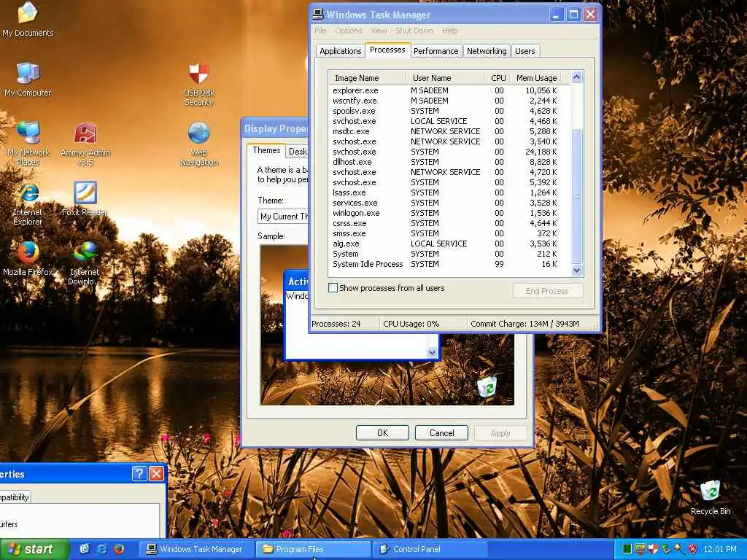The height and width of the screenshot is (560, 747).
Task: Launch Firefox from quick launch bar
Action: click(119, 549)
